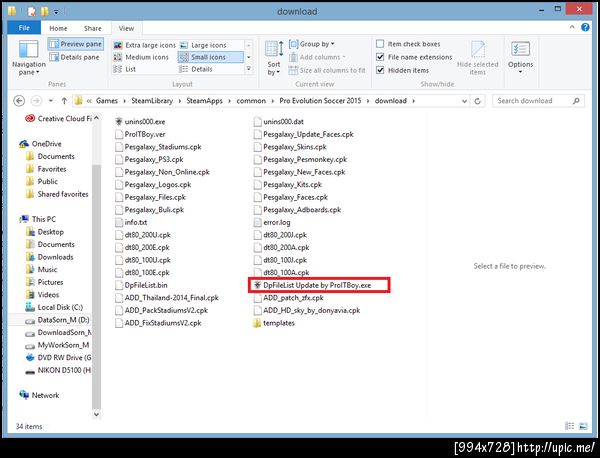Uncheck File name extensions checkbox

point(380,57)
